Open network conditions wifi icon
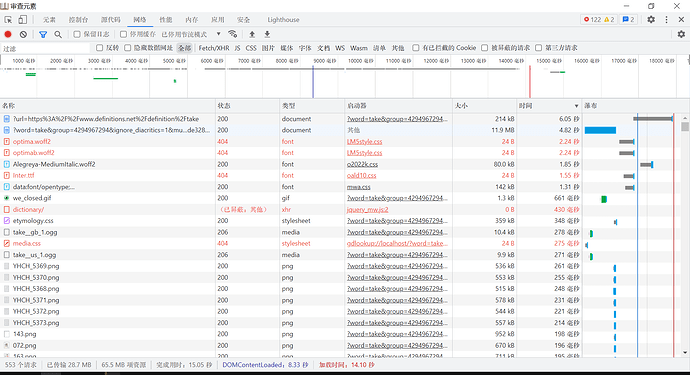 [x=232, y=34]
